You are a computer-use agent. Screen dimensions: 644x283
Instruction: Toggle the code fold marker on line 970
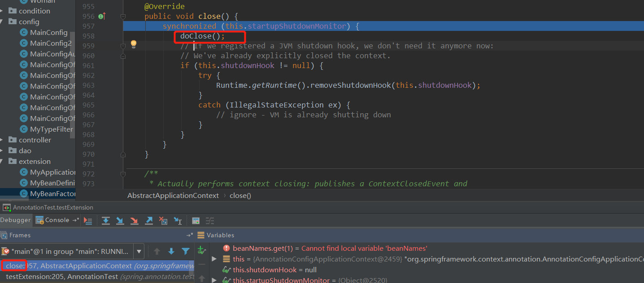click(x=123, y=154)
